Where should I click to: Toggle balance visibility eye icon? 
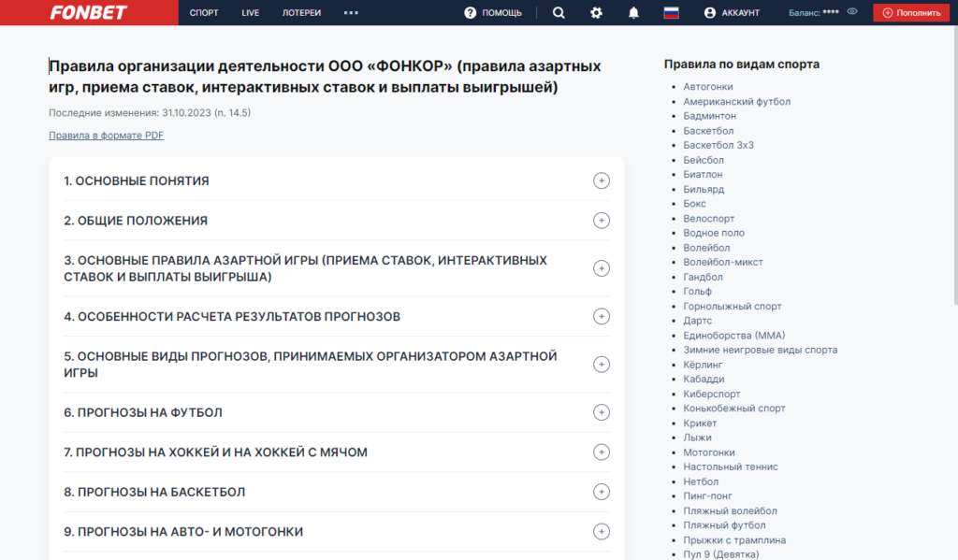click(852, 11)
